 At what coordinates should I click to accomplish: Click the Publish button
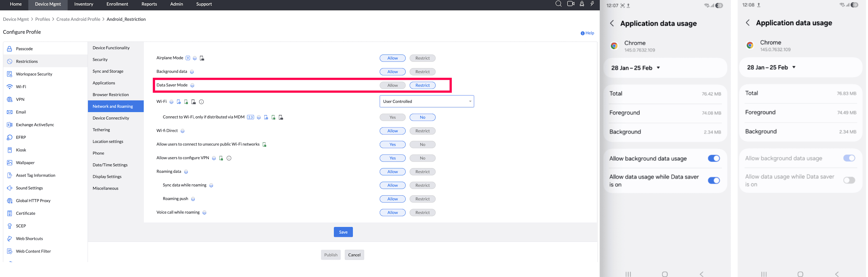point(331,255)
